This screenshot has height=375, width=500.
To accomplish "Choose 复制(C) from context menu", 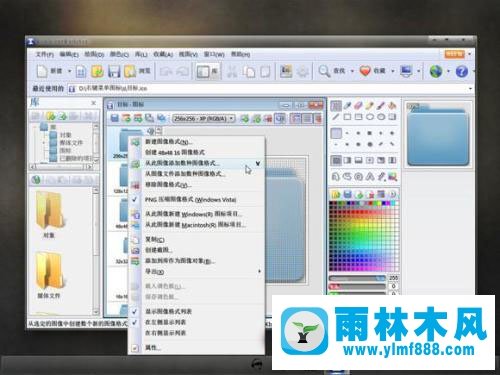I will coord(196,239).
